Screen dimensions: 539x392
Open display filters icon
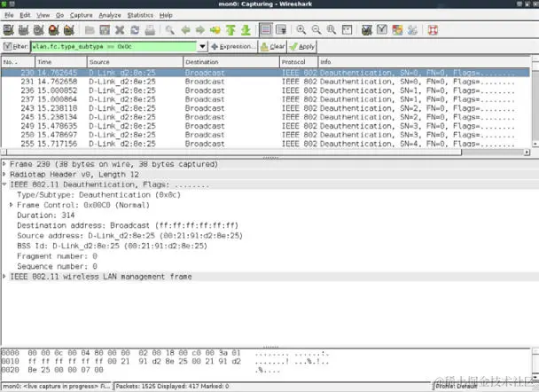click(x=382, y=30)
